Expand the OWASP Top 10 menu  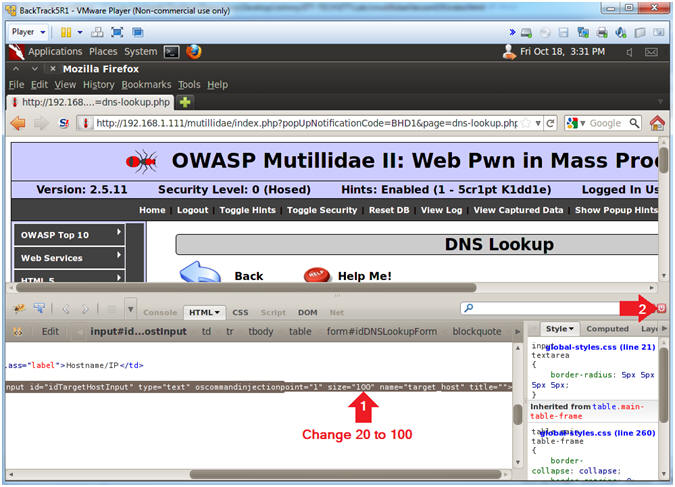69,235
